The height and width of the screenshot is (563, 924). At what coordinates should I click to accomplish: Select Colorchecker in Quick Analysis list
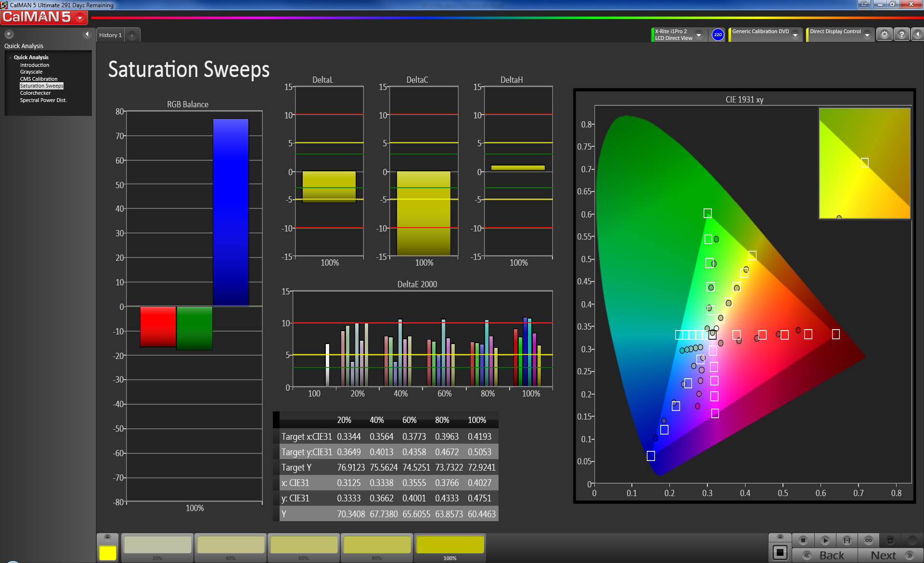click(x=35, y=93)
